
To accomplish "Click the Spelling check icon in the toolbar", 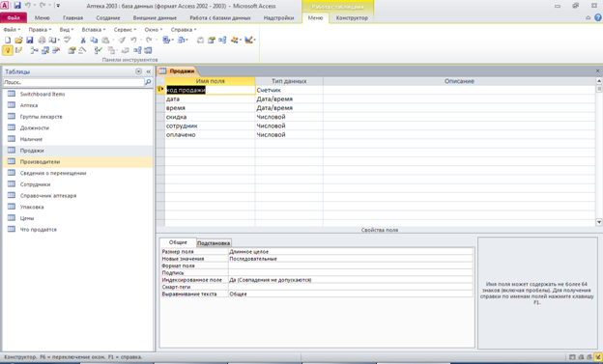I will coord(68,40).
